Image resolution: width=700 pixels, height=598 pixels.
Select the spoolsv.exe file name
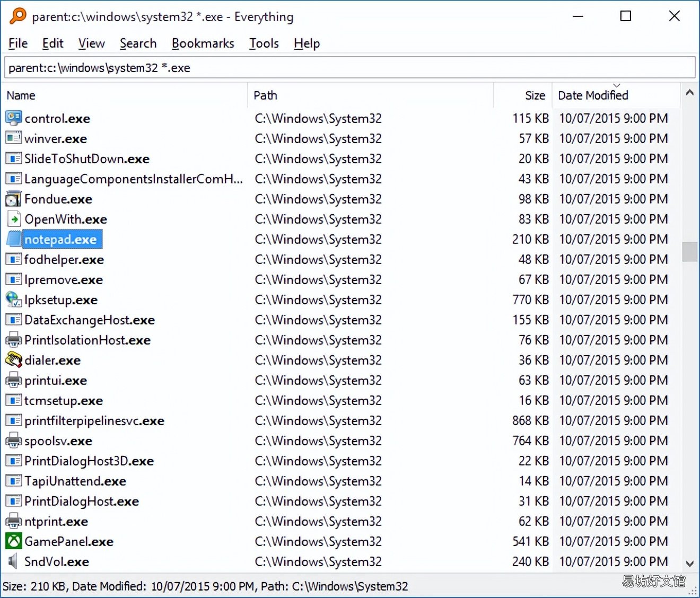58,441
